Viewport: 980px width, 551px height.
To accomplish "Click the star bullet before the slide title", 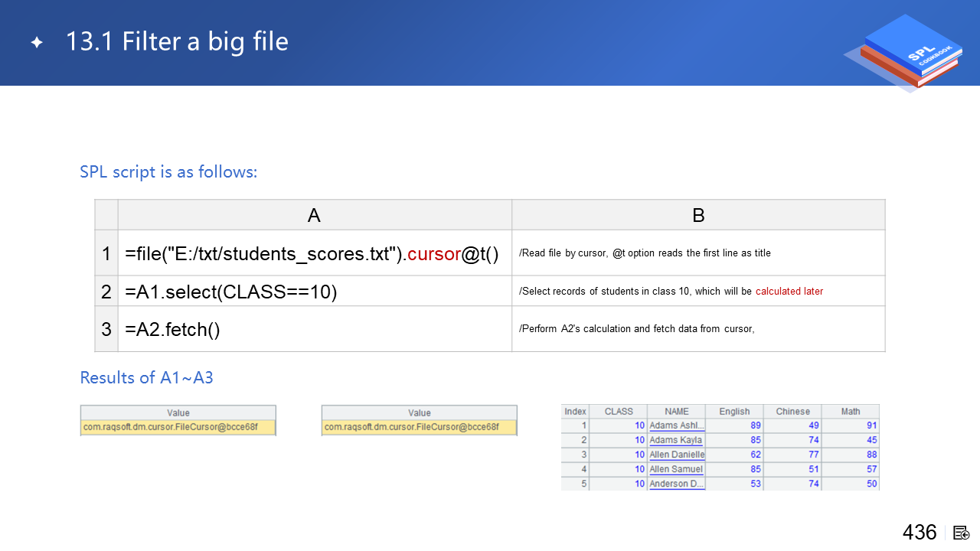I will [x=37, y=43].
